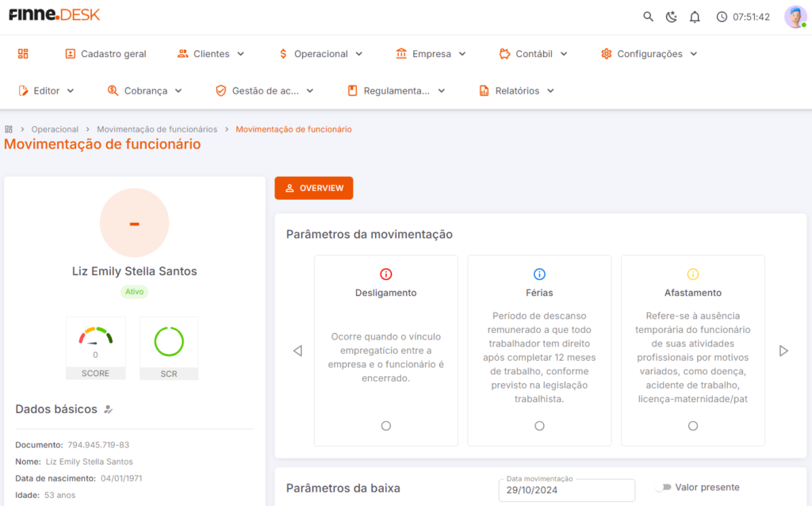Screen dimensions: 812x506
Task: Open notifications bell icon
Action: [695, 17]
